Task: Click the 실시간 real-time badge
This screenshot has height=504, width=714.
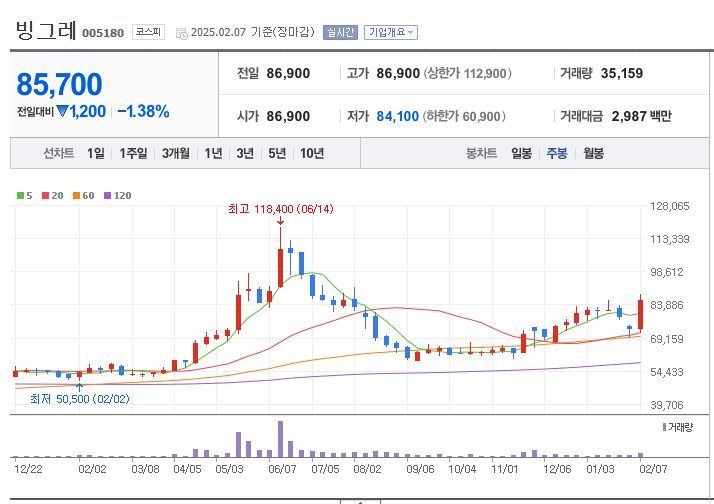Action: click(x=340, y=32)
